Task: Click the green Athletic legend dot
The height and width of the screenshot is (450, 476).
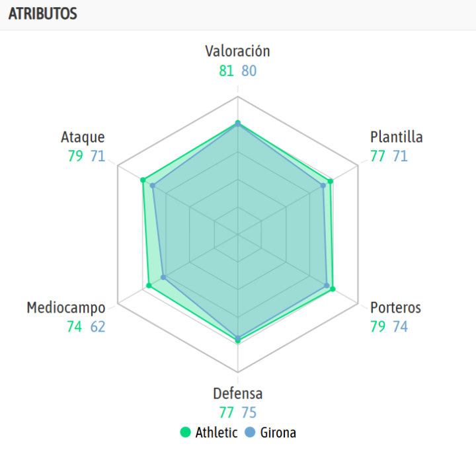Action: pyautogui.click(x=186, y=433)
